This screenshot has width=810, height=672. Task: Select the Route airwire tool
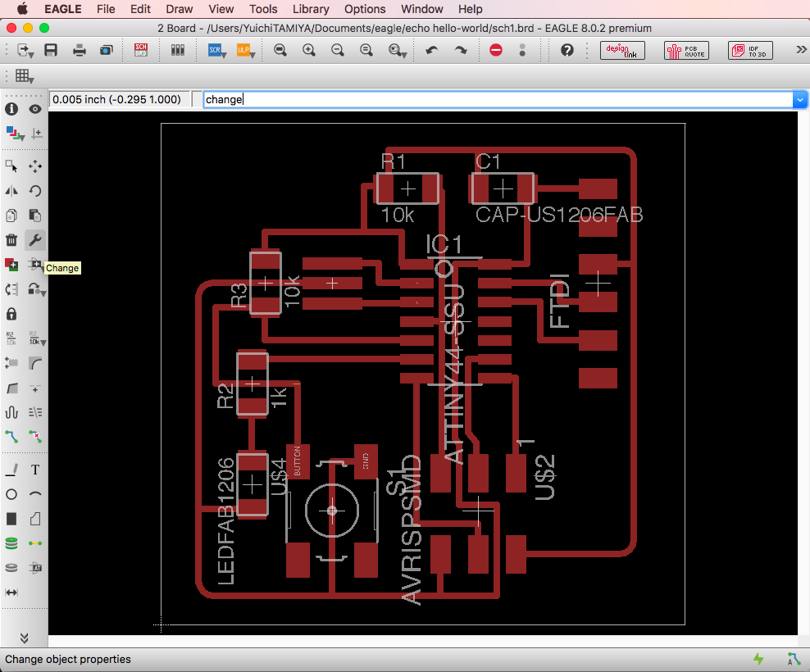(x=11, y=437)
